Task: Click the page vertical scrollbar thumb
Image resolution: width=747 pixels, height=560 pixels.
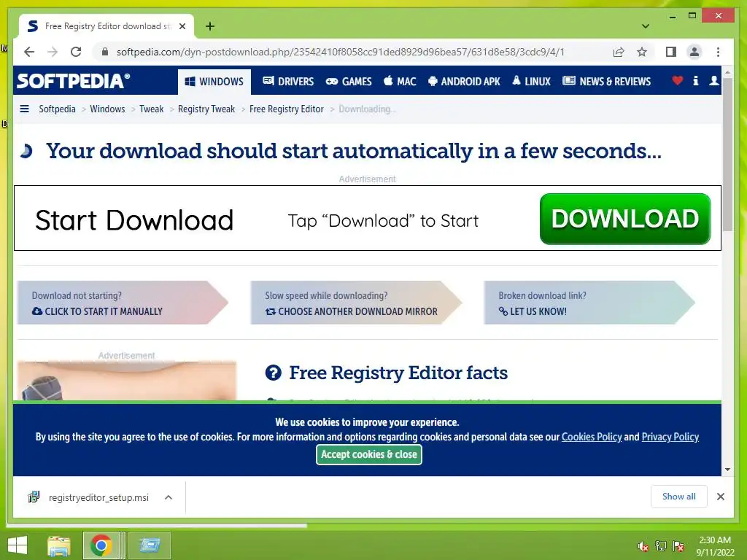Action: (727, 155)
